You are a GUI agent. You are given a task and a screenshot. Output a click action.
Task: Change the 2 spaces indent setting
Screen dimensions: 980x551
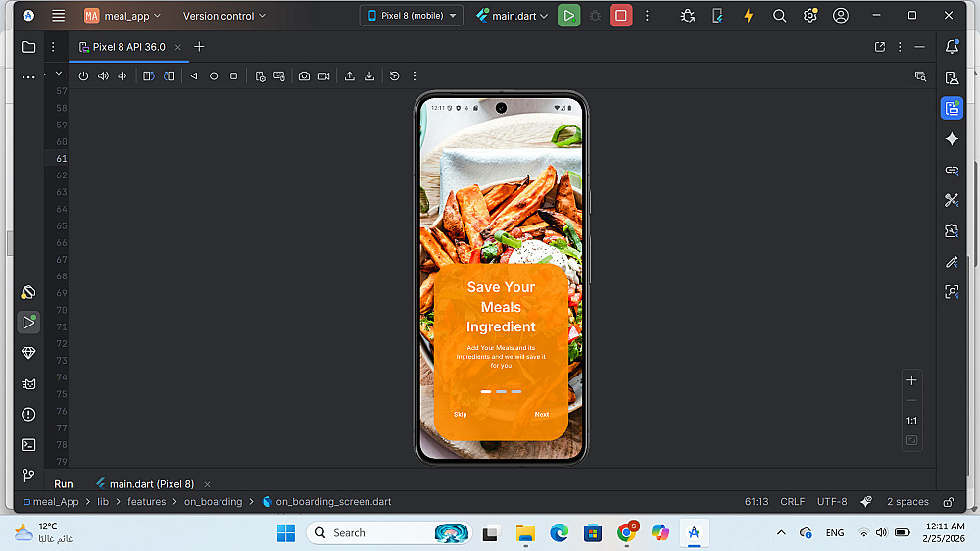907,502
